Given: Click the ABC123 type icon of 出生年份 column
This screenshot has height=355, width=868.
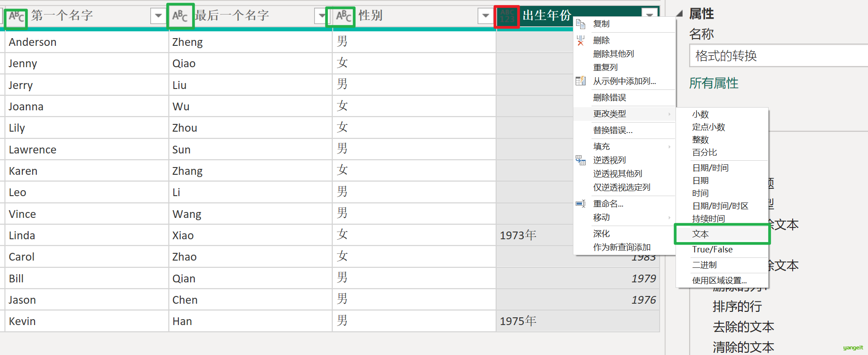Looking at the screenshot, I should pyautogui.click(x=507, y=16).
